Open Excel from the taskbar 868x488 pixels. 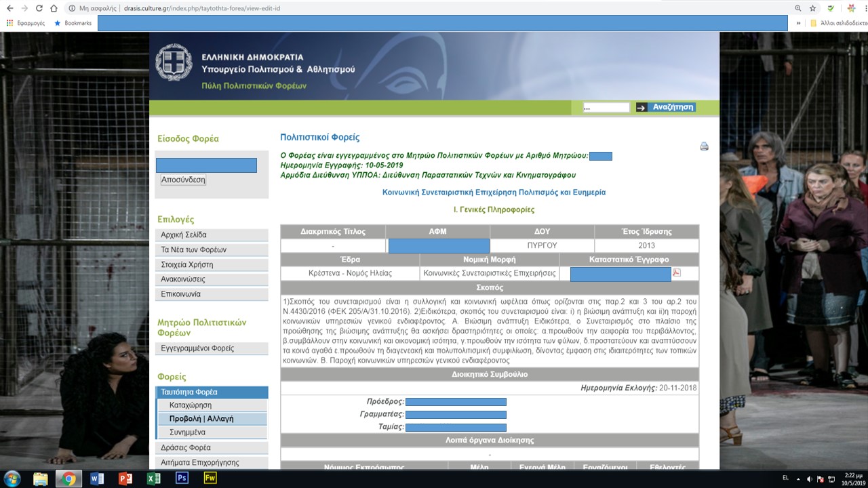click(154, 479)
